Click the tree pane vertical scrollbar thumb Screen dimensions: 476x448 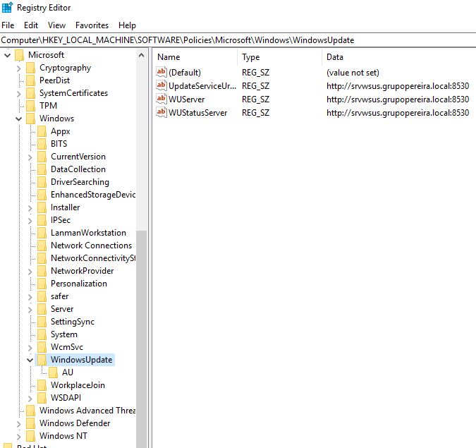(x=142, y=339)
